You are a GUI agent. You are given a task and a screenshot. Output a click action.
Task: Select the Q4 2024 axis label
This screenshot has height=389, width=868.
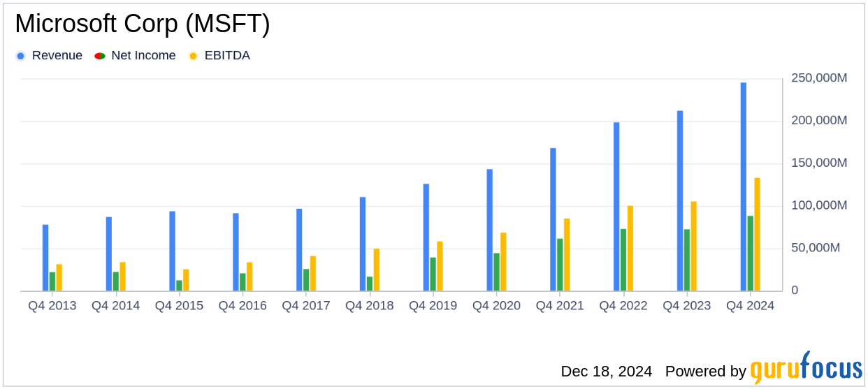[751, 306]
